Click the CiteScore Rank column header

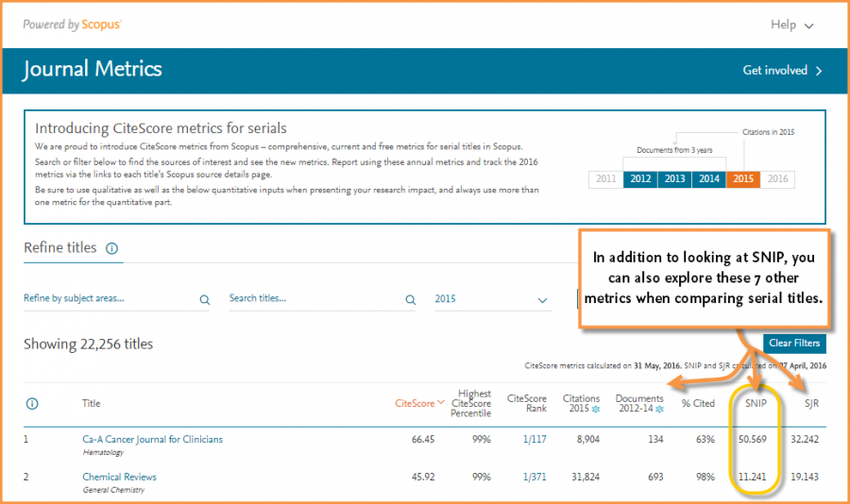(527, 403)
